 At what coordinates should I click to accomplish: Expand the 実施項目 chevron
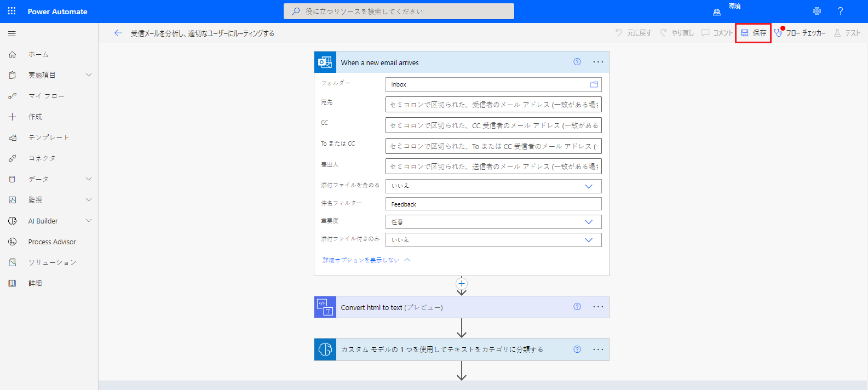[x=89, y=75]
